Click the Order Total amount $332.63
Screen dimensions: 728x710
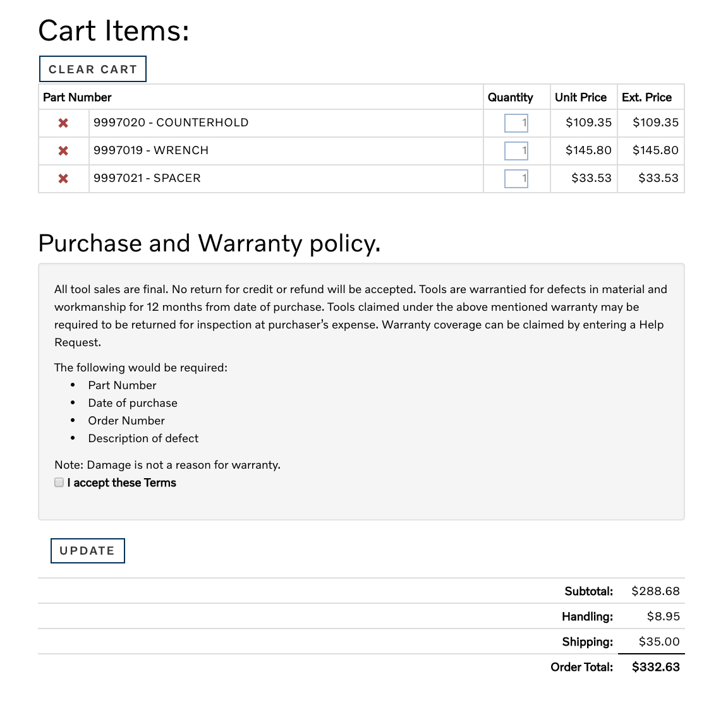tap(655, 667)
